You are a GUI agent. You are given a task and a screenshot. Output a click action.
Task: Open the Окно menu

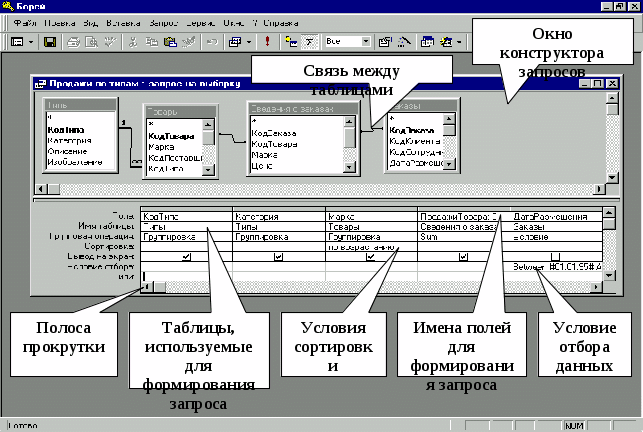(233, 23)
